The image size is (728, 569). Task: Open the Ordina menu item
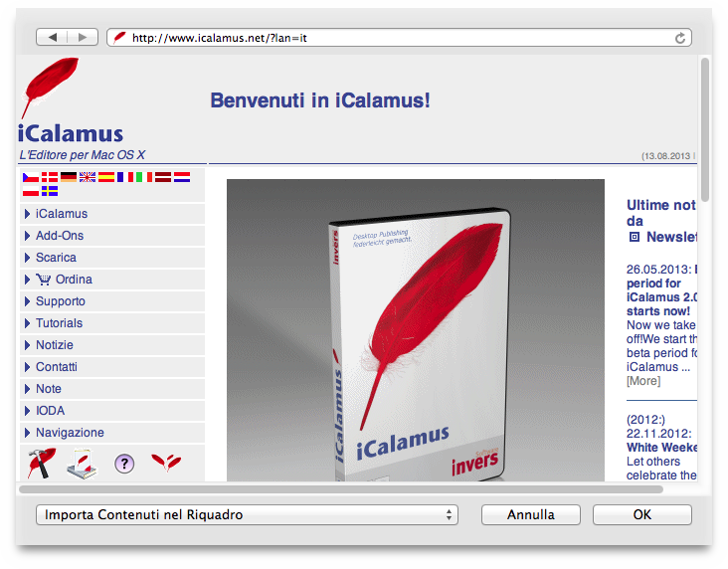coord(112,280)
